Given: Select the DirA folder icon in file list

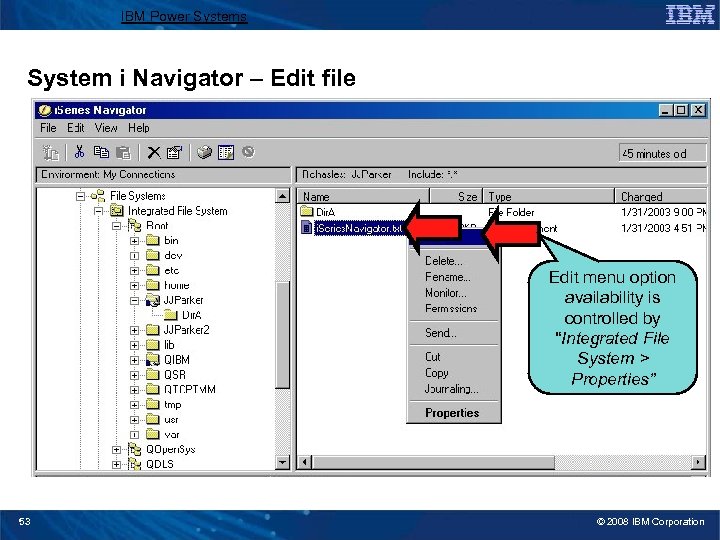Looking at the screenshot, I should tap(306, 212).
